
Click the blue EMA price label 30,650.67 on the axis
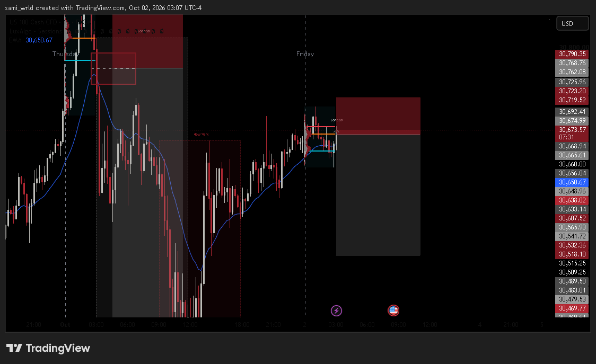pos(572,182)
